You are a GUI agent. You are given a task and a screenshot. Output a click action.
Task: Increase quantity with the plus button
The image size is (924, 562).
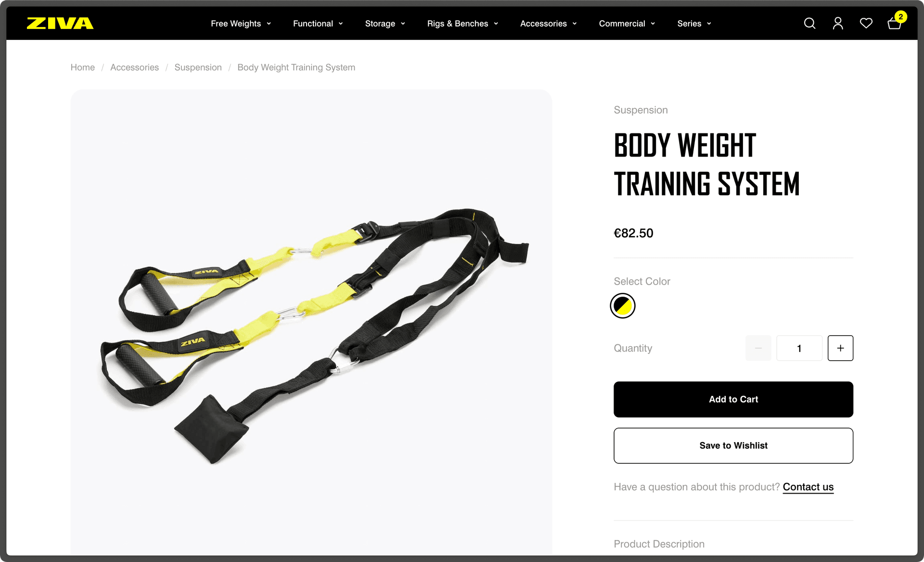[840, 348]
